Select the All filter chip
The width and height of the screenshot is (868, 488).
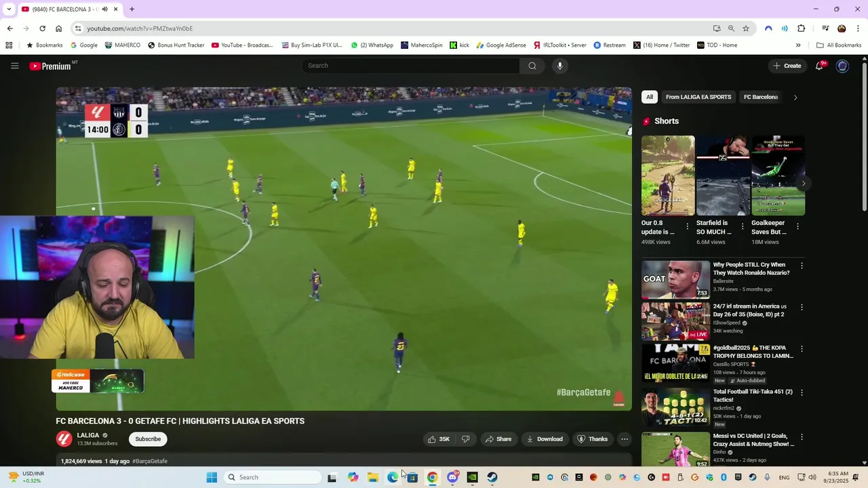(x=650, y=97)
